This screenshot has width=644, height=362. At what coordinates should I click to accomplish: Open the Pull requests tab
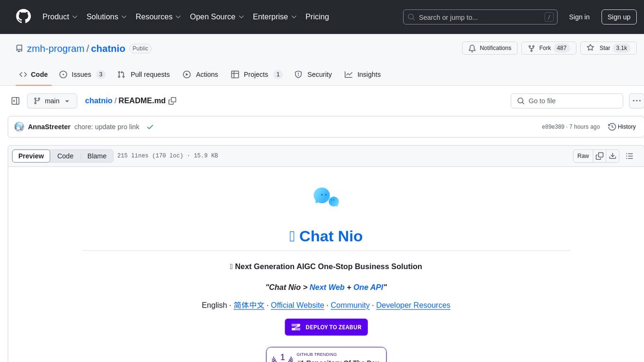pos(143,74)
